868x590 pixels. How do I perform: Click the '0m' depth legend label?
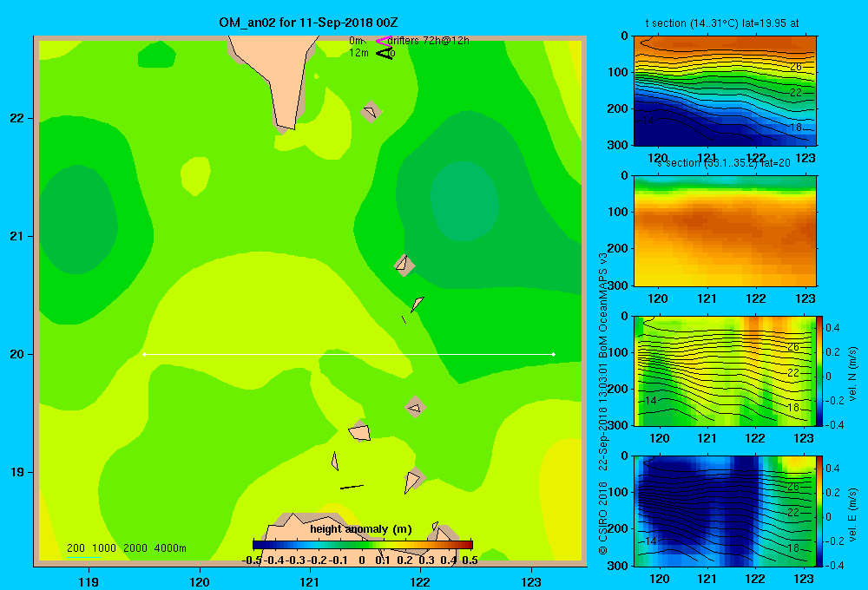pos(356,41)
